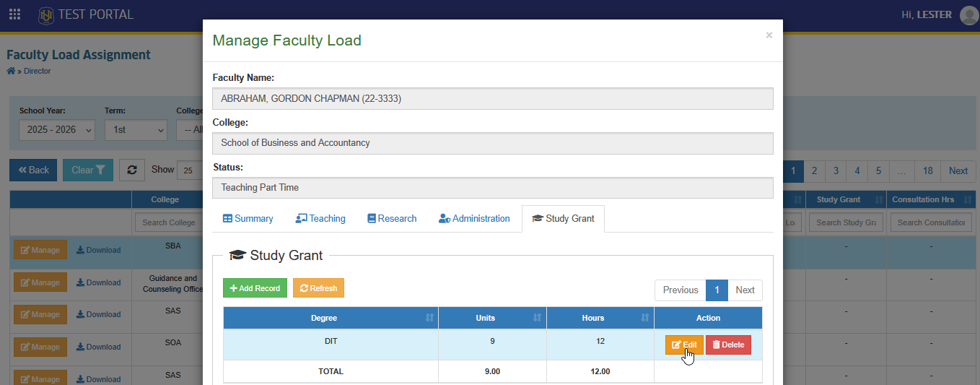This screenshot has height=385, width=980.
Task: Click the refresh icon button beside Clear
Action: 132,170
